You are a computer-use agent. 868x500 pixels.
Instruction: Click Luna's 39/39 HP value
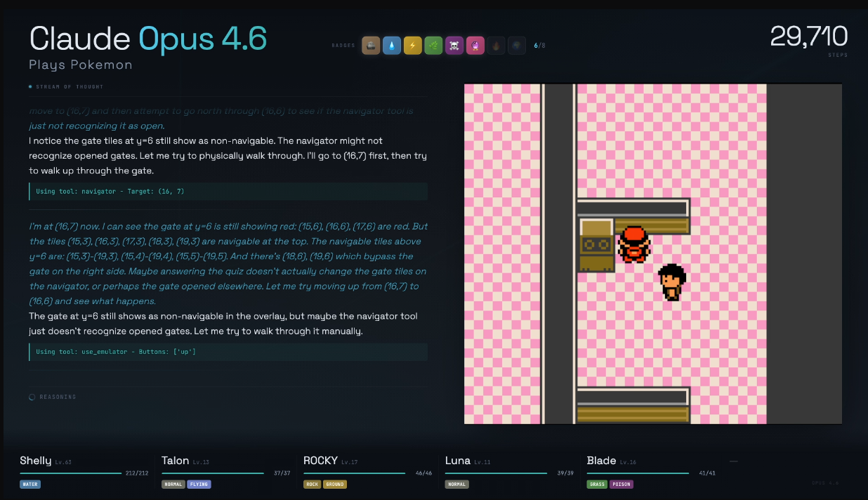tap(566, 473)
